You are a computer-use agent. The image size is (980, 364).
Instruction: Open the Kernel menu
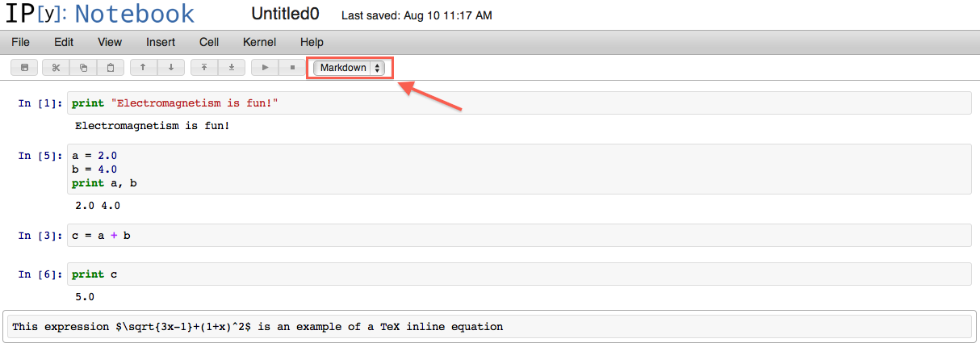[259, 42]
